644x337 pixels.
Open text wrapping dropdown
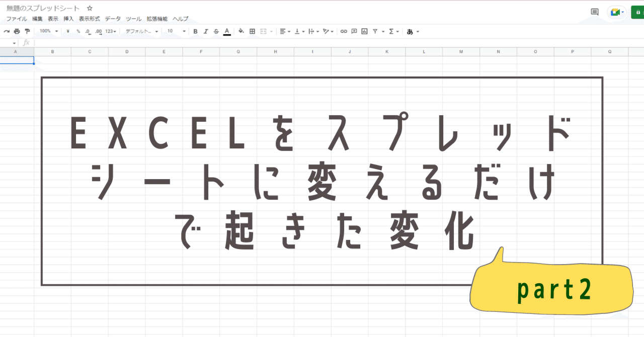(313, 31)
